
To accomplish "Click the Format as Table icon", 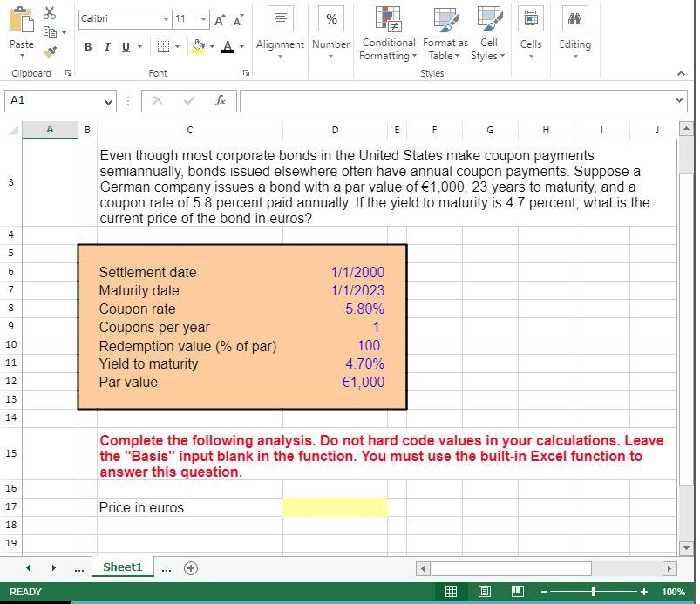I will pyautogui.click(x=446, y=19).
